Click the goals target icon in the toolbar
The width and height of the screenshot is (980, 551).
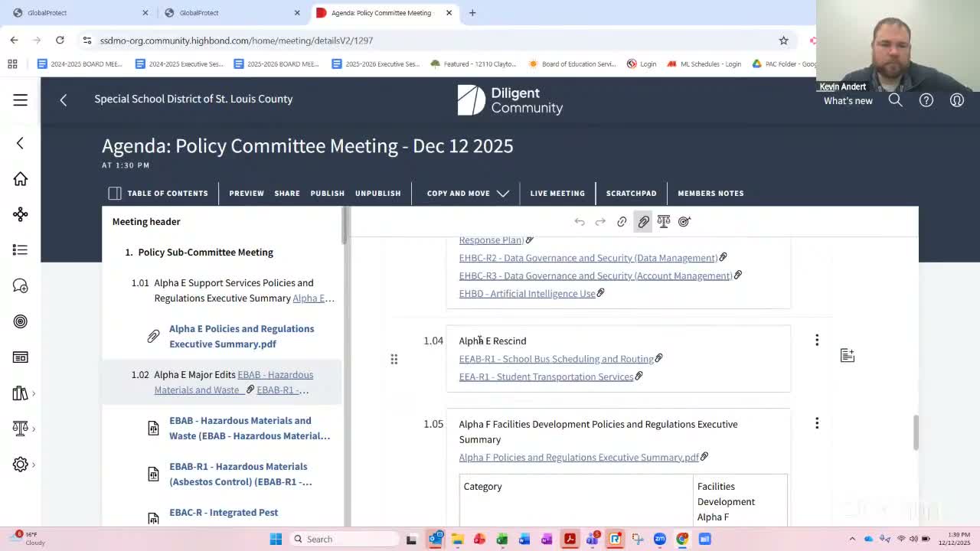pos(684,221)
